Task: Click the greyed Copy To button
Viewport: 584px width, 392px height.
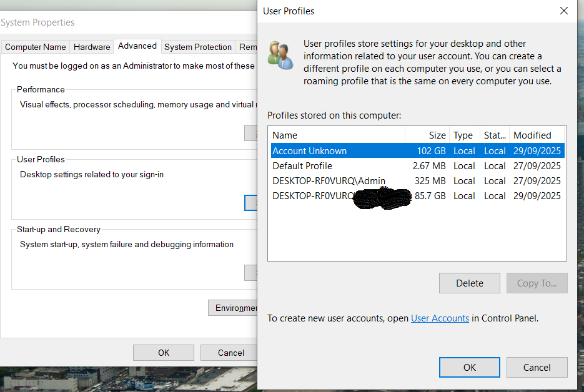Action: coord(537,283)
